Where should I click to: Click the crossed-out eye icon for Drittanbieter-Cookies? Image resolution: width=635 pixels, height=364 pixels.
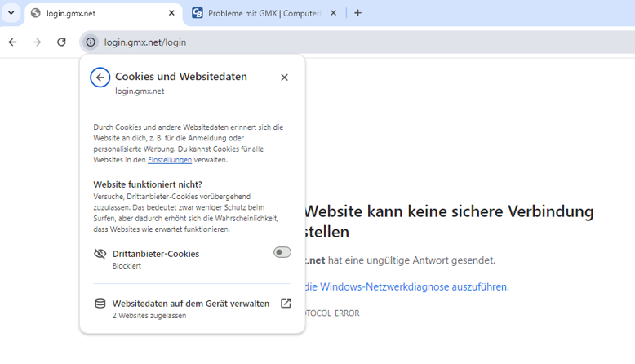100,254
